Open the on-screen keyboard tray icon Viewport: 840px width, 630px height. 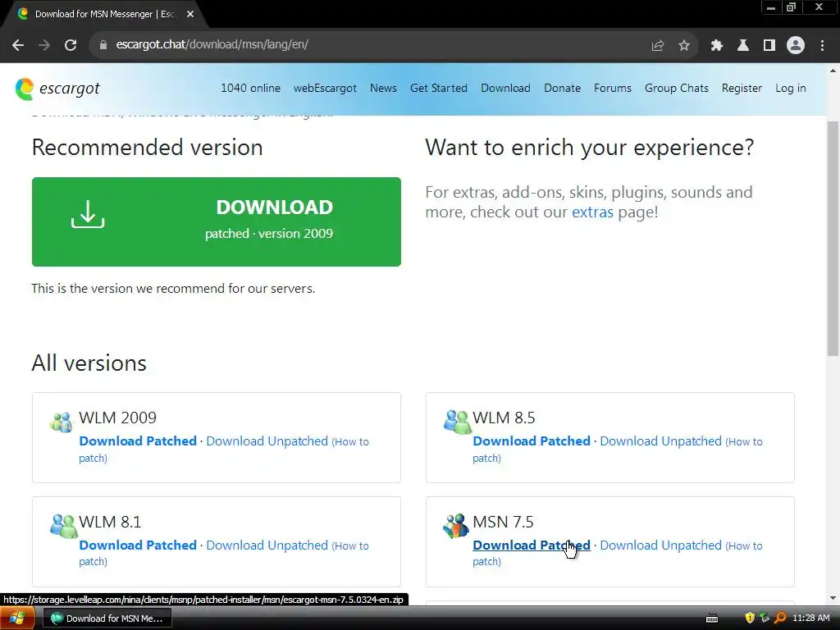click(x=712, y=619)
